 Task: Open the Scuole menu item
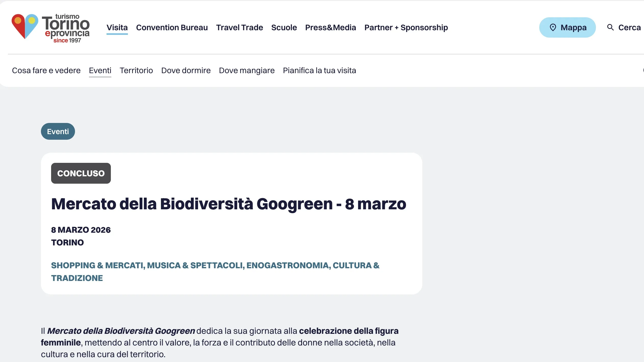click(x=284, y=27)
